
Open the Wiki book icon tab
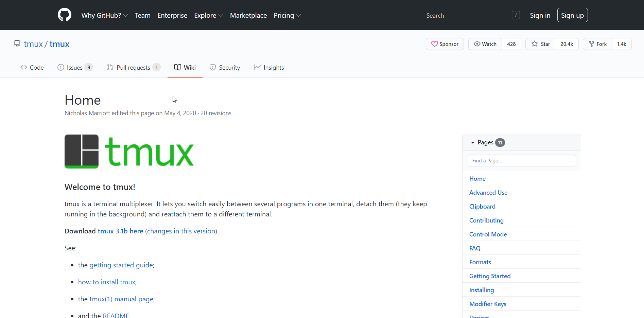point(177,67)
